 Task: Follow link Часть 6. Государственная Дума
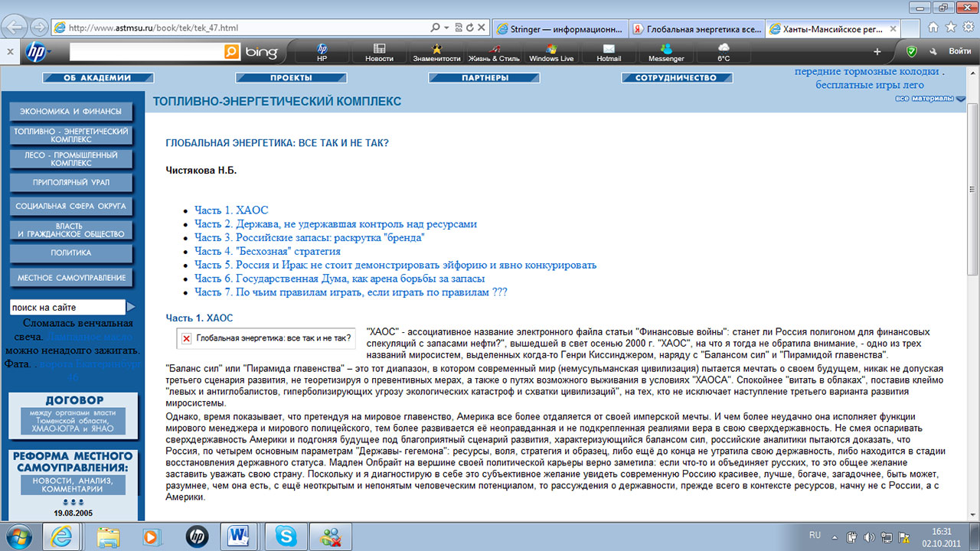(340, 279)
